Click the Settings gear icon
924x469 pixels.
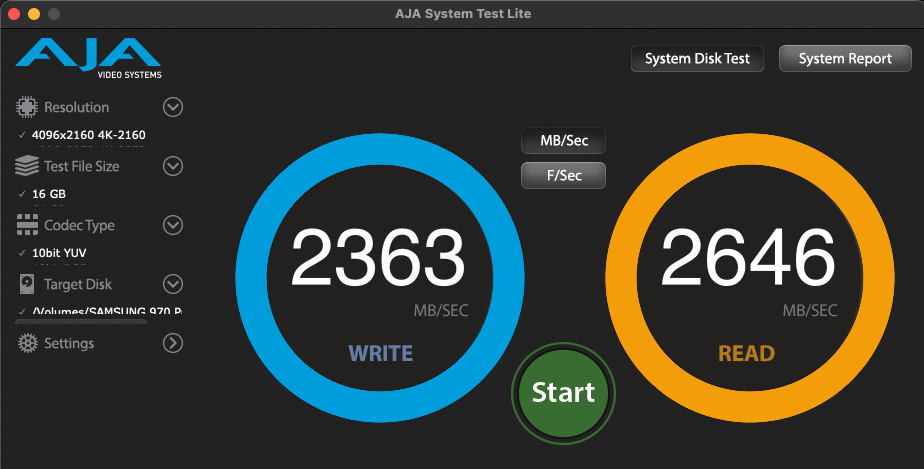[28, 343]
